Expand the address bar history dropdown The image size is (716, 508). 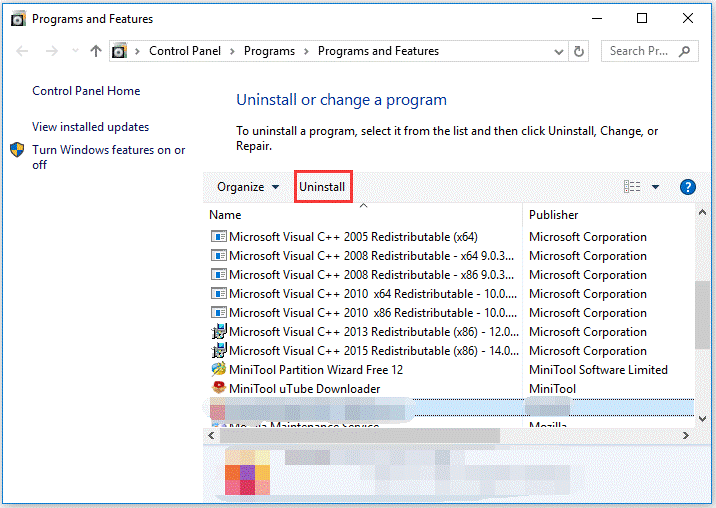558,52
